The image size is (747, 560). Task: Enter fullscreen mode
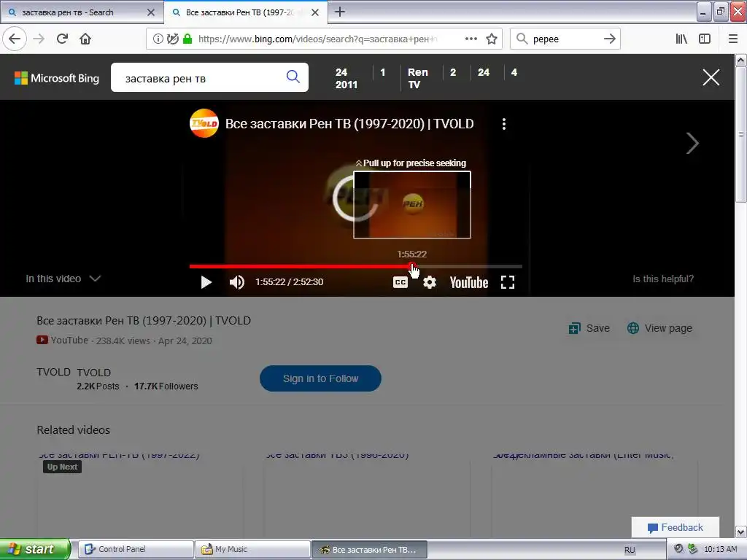[508, 282]
